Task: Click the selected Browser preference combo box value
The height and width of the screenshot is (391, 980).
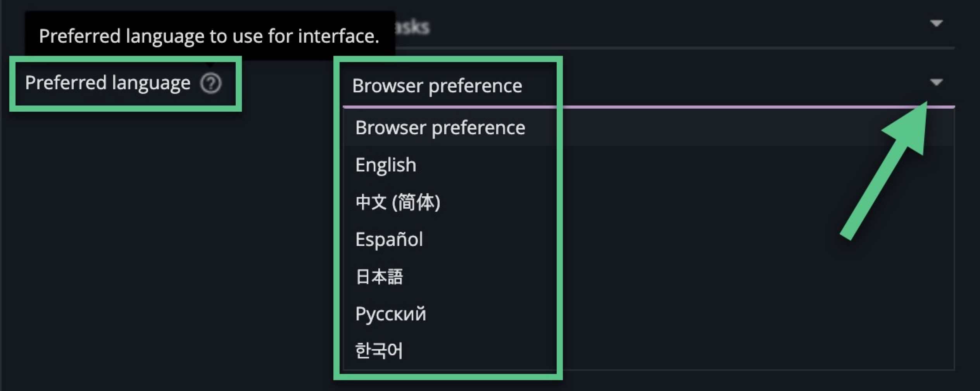Action: click(x=437, y=86)
